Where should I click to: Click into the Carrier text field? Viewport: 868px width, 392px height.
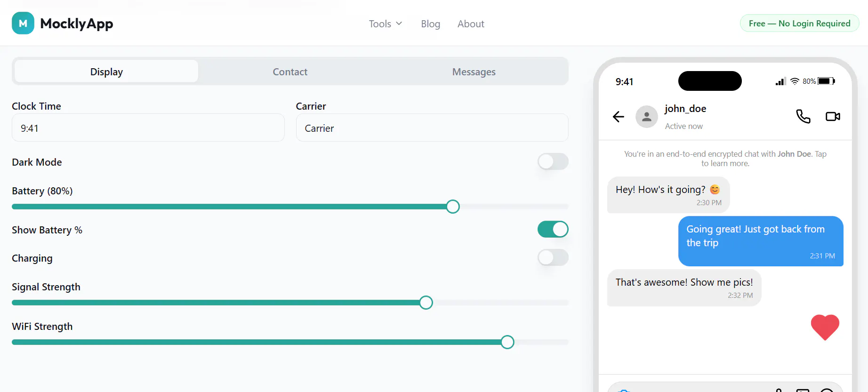click(x=432, y=128)
